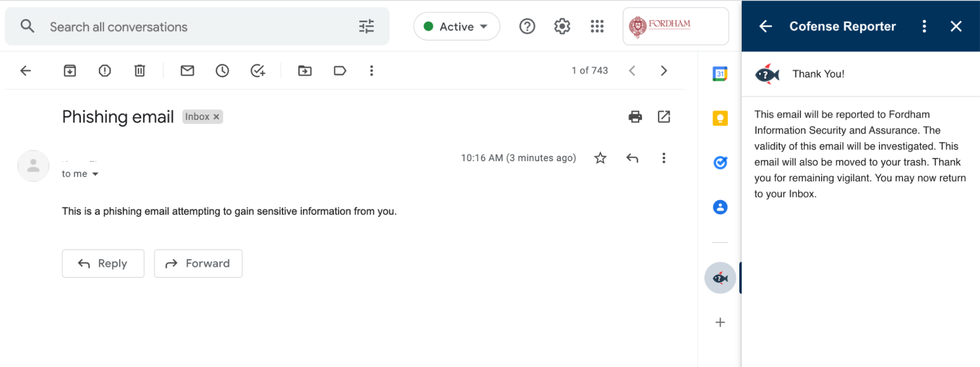Go to the older conversation
980x367 pixels.
click(x=664, y=71)
